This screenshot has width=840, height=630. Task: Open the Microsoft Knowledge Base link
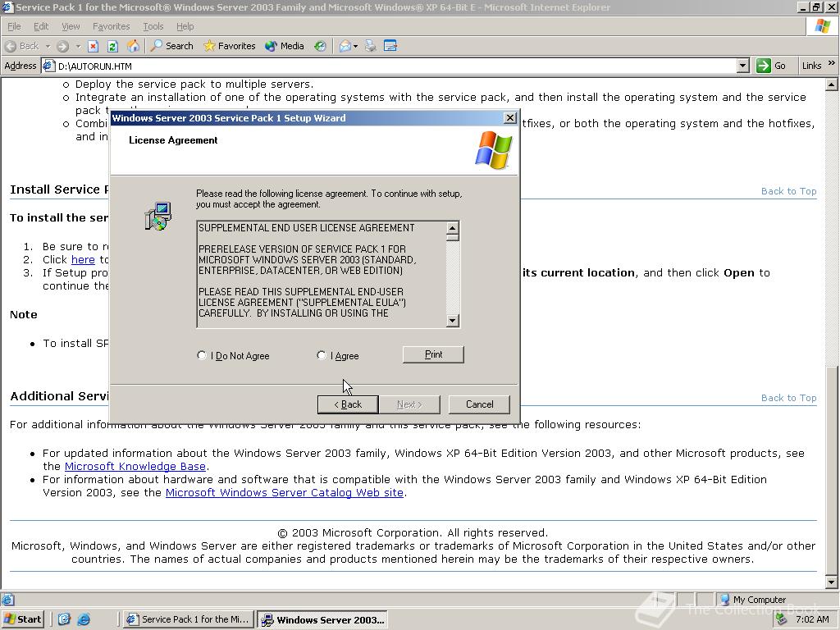point(135,467)
